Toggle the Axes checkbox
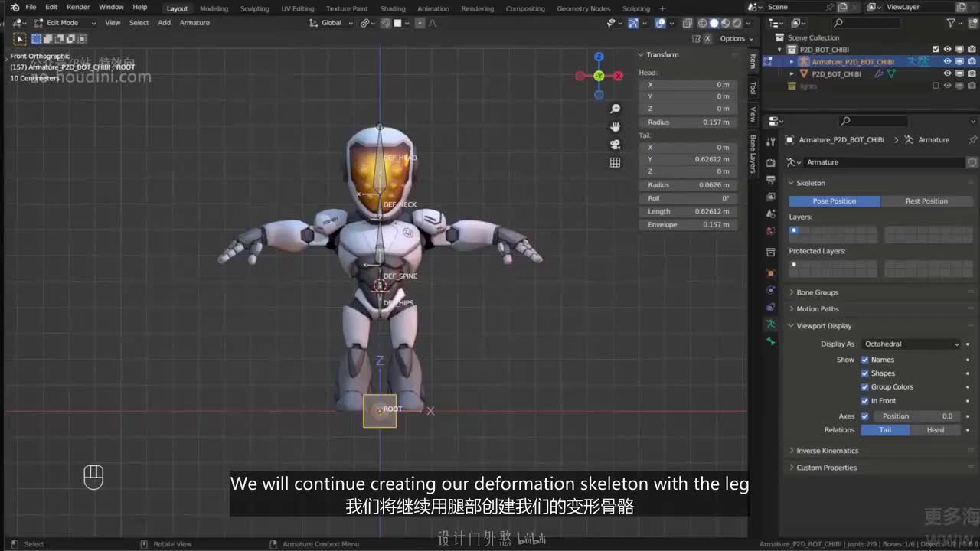 tap(865, 416)
